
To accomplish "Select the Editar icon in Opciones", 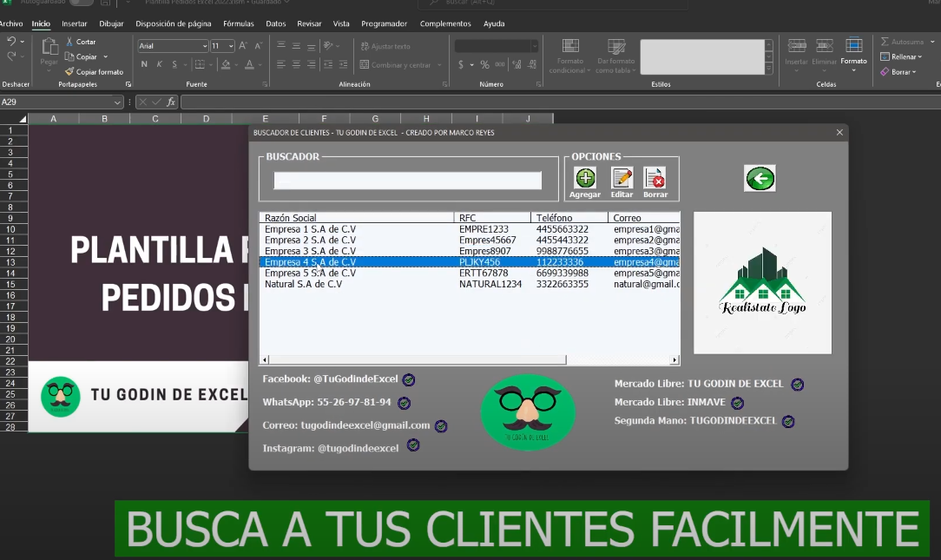I will coord(622,180).
